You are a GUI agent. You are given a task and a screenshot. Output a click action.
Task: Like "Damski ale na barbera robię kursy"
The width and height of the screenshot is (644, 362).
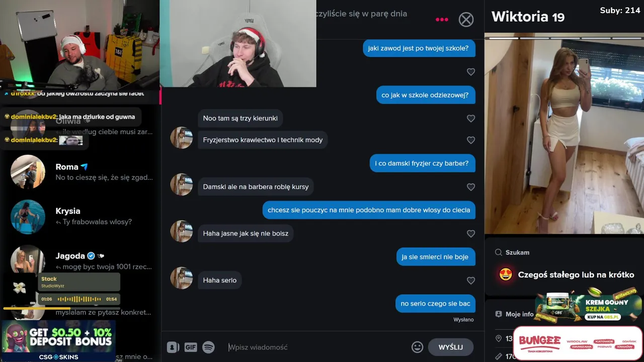tap(471, 187)
